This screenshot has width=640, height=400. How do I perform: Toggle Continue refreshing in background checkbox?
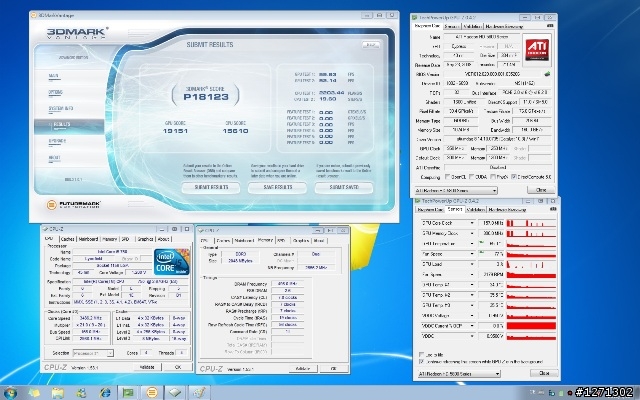422,362
